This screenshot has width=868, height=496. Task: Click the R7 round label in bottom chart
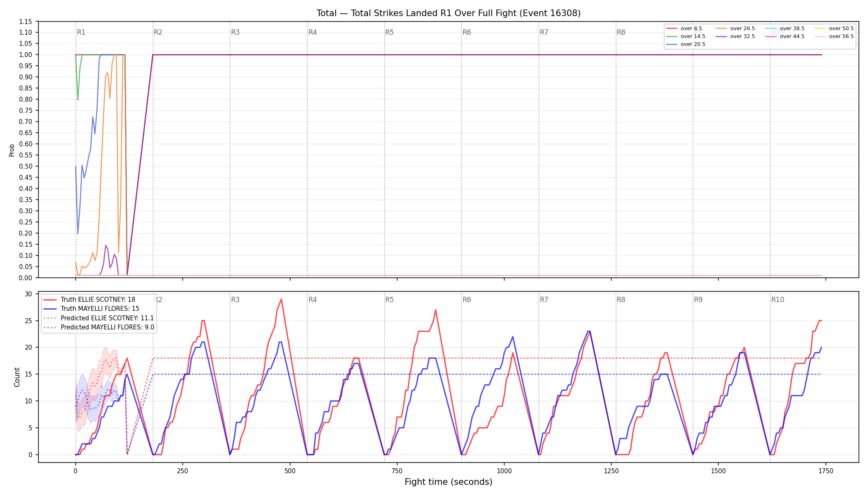(544, 300)
